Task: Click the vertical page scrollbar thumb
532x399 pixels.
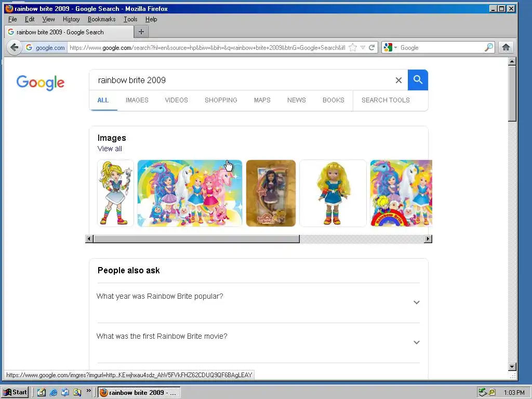Action: [x=512, y=94]
